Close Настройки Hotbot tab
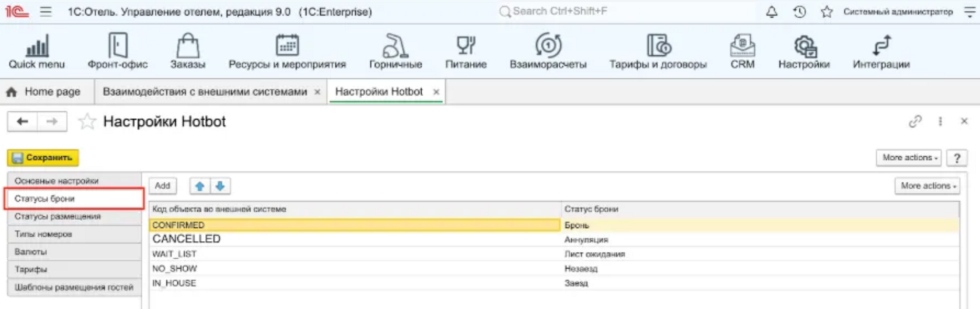Viewport: 980px width, 309px height. pos(436,92)
